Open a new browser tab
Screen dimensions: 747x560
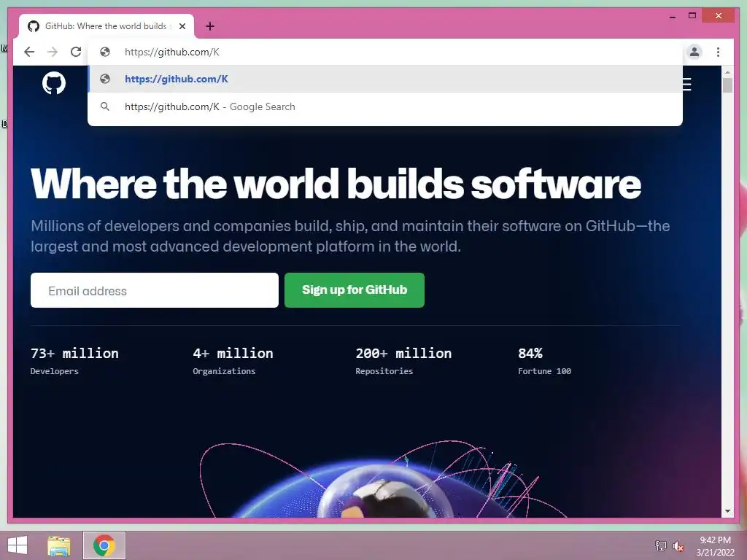pyautogui.click(x=210, y=26)
